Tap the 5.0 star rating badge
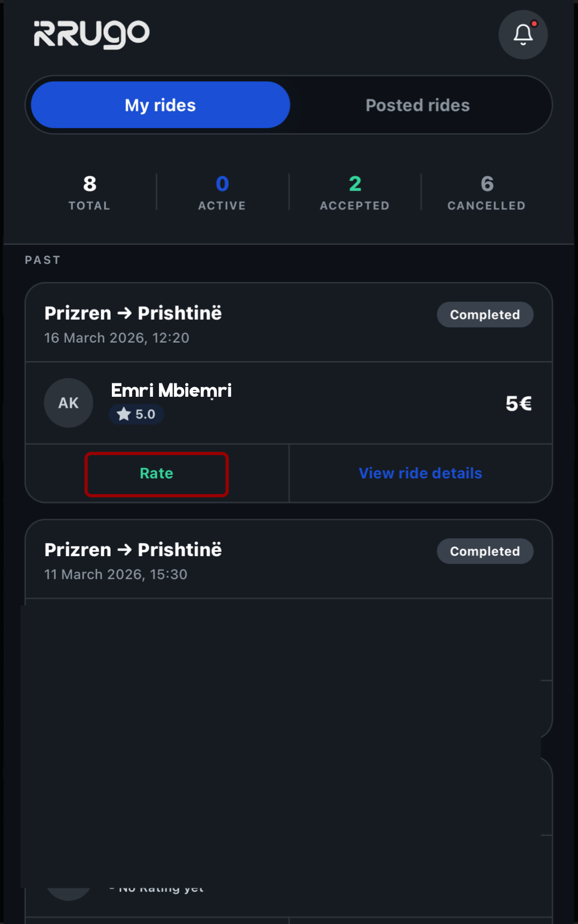Viewport: 578px width, 924px height. click(x=136, y=414)
